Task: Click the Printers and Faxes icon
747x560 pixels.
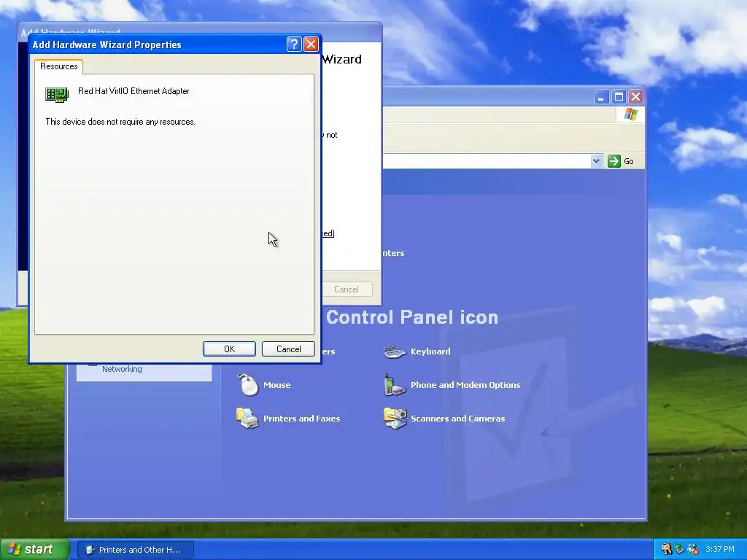Action: 247,418
